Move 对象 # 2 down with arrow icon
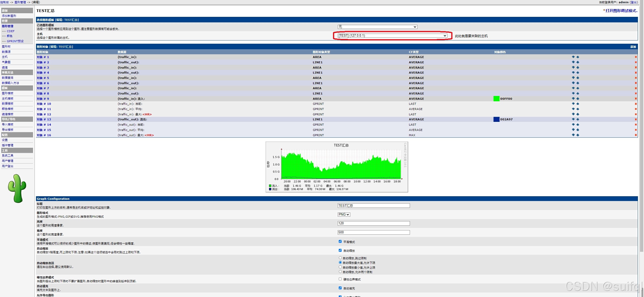The height and width of the screenshot is (297, 644). point(573,62)
